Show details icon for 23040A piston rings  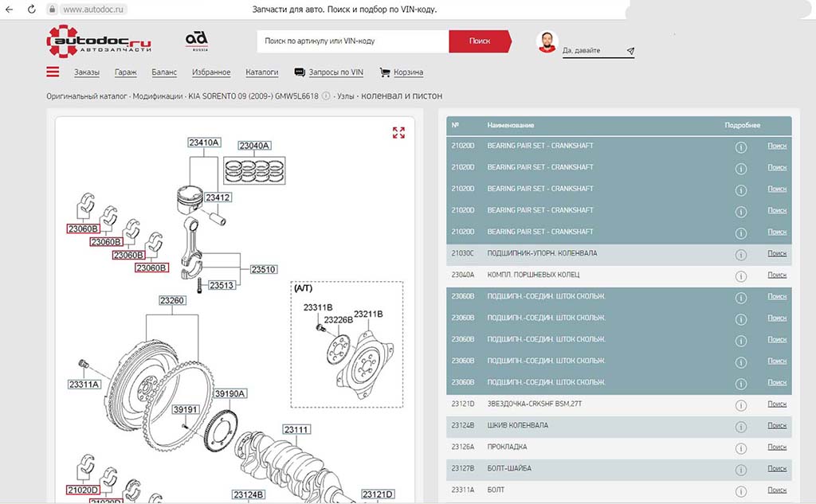tap(740, 275)
